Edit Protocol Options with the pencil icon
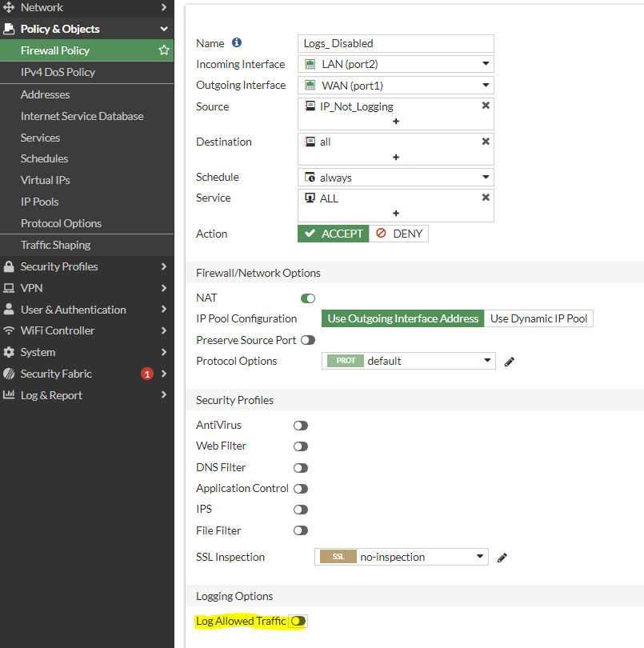Screen dimensions: 644x648 [x=510, y=362]
